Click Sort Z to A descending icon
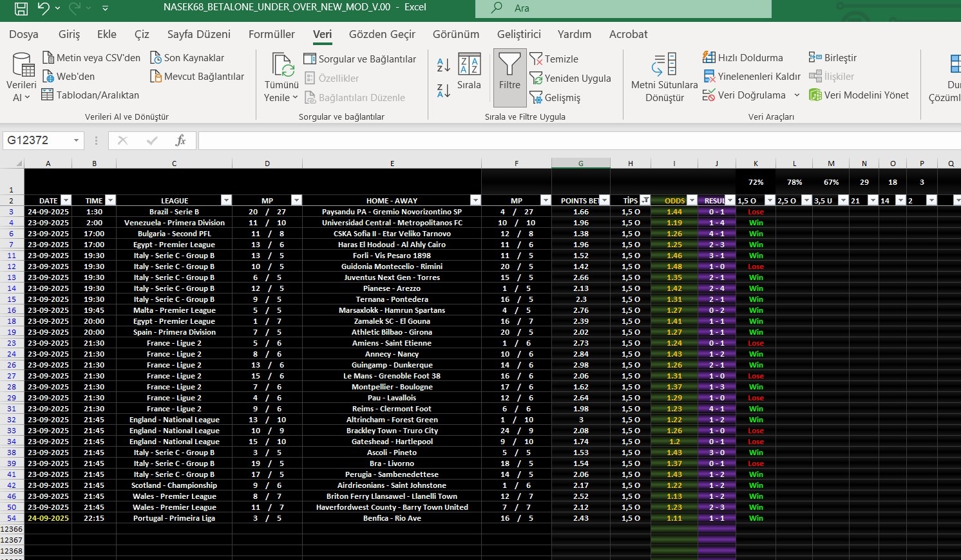The height and width of the screenshot is (560, 961). click(x=444, y=91)
